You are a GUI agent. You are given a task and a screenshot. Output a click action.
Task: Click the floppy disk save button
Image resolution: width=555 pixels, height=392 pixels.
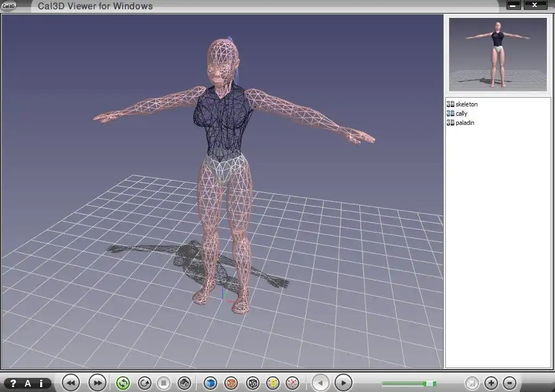472,383
